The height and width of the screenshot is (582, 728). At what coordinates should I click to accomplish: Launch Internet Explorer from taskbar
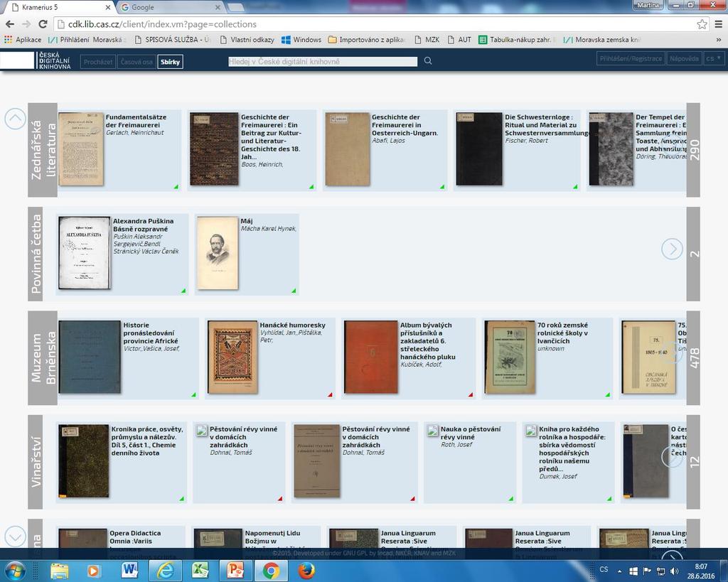pos(165,571)
